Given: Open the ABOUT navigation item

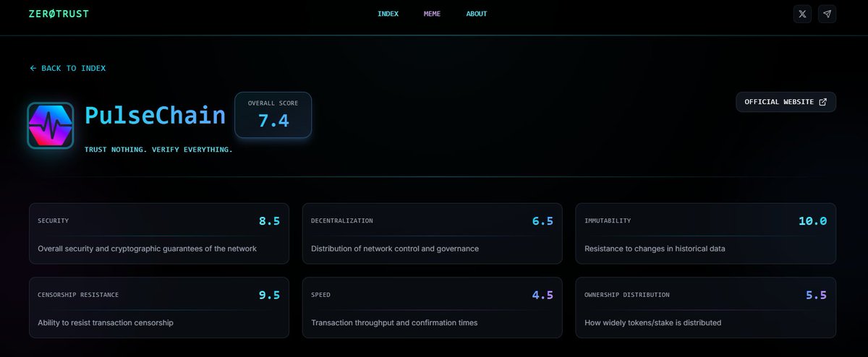Looking at the screenshot, I should pyautogui.click(x=477, y=14).
